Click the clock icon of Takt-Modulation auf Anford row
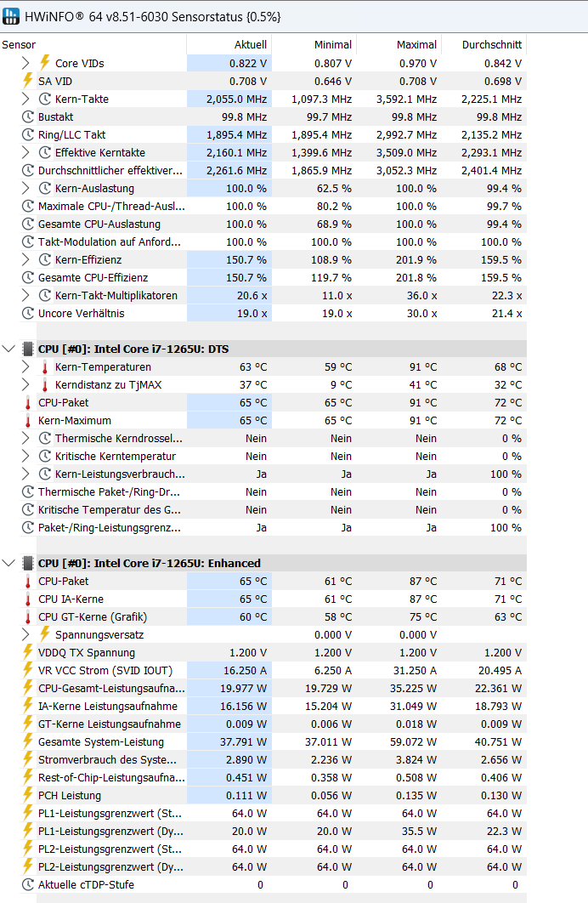The width and height of the screenshot is (588, 903). tap(28, 241)
